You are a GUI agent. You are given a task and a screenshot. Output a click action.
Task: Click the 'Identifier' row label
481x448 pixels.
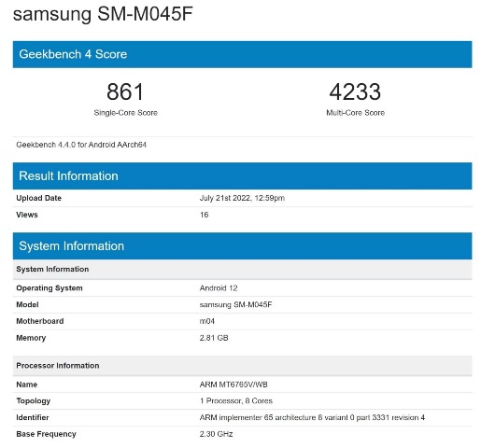click(33, 417)
